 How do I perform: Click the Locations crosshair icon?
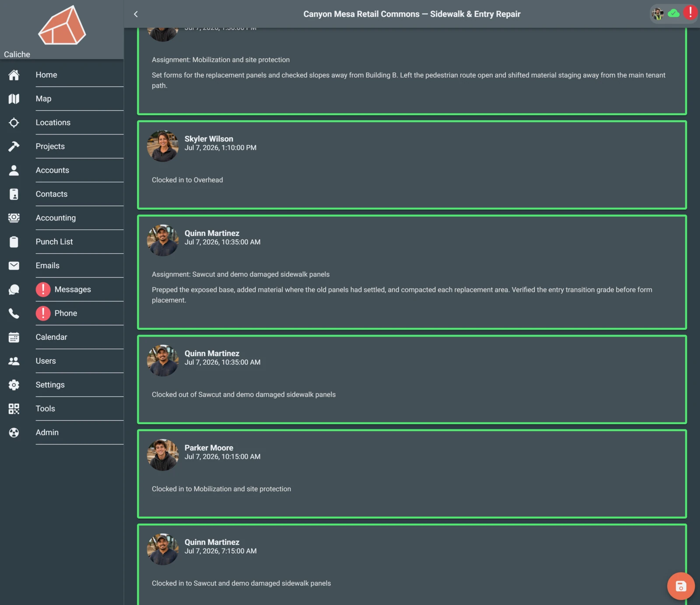[x=14, y=123]
